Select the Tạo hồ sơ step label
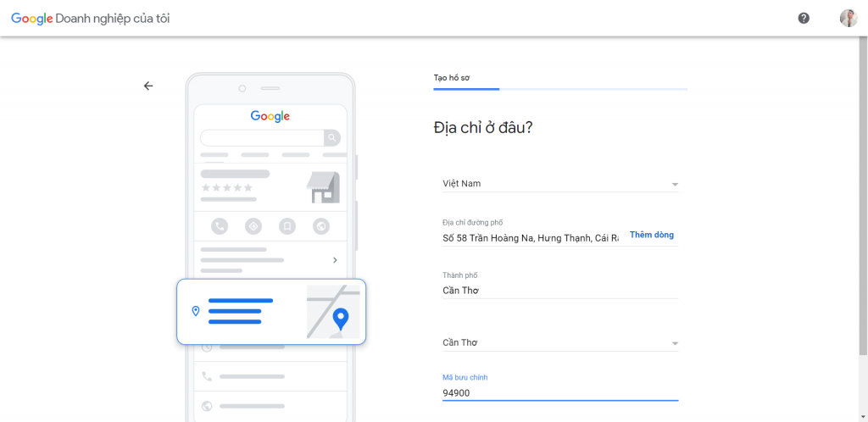The height and width of the screenshot is (422, 868). click(x=452, y=77)
